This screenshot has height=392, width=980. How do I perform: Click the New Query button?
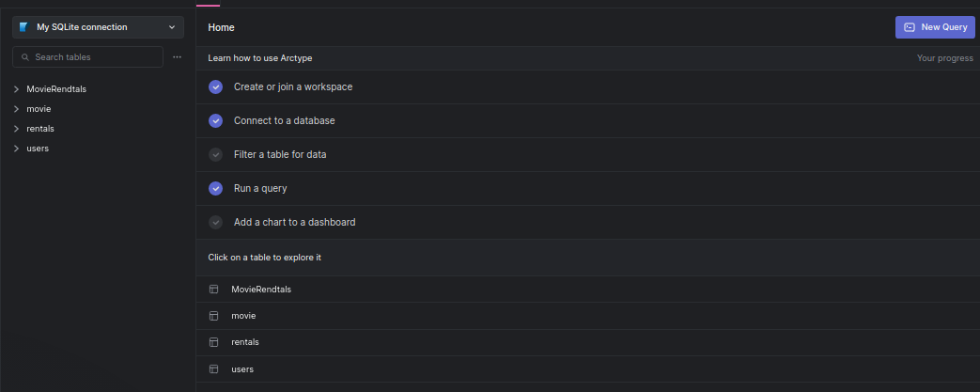coord(935,27)
